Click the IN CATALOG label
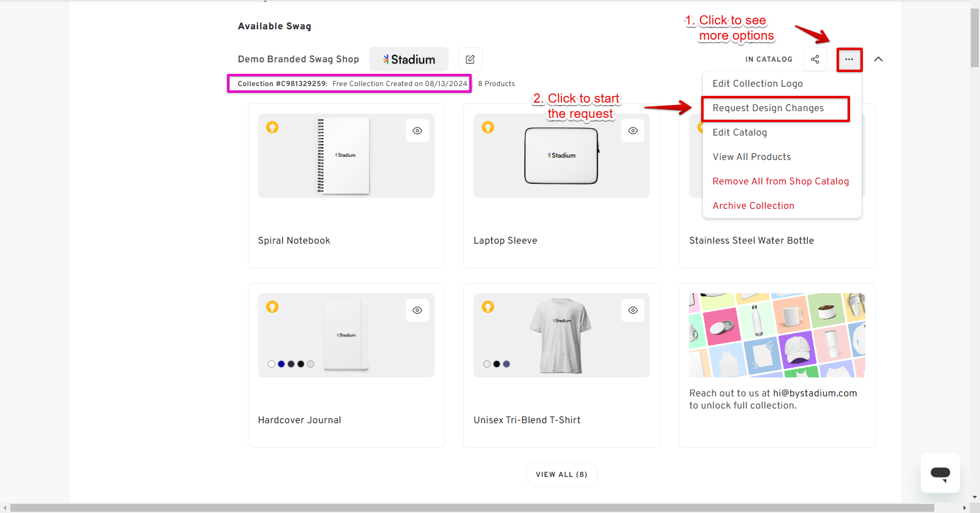This screenshot has width=980, height=513. 769,59
